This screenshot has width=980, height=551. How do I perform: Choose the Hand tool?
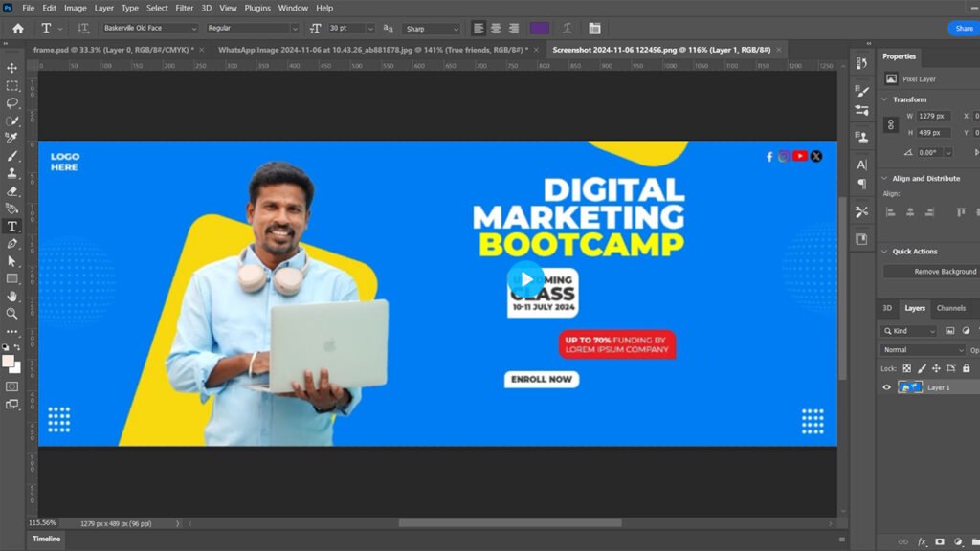click(x=12, y=296)
